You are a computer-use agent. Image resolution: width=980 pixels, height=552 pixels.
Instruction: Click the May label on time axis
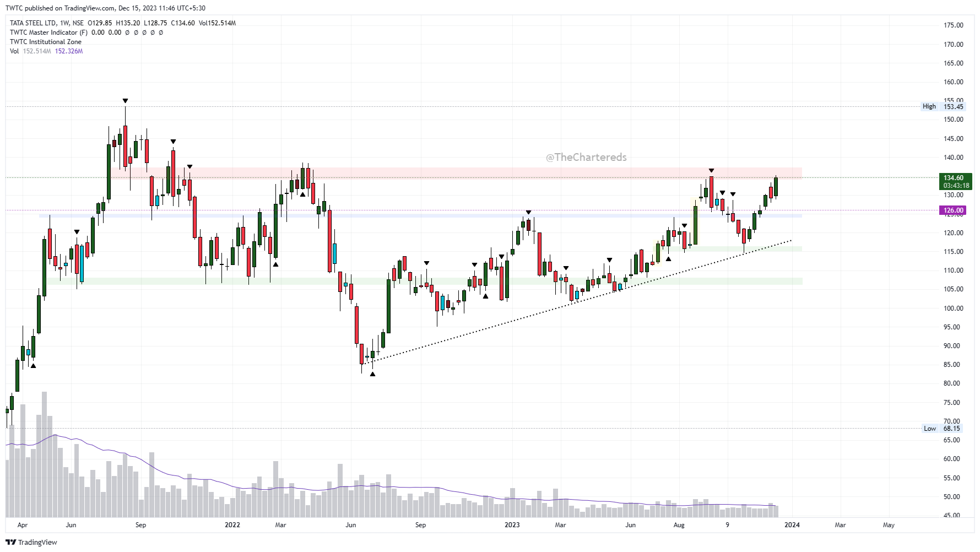[x=889, y=525]
